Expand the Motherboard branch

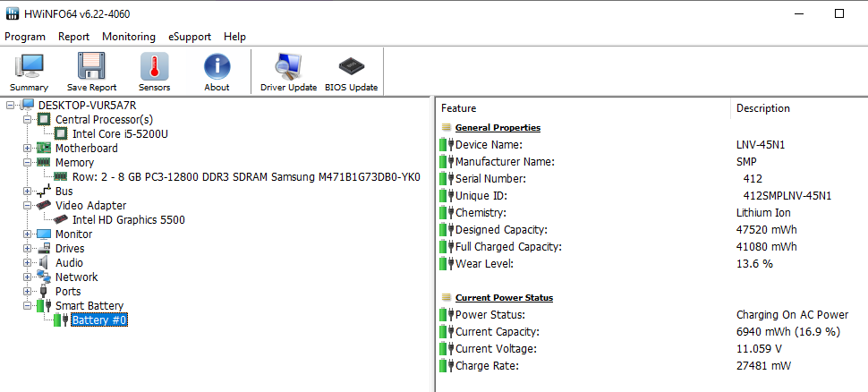[x=27, y=148]
